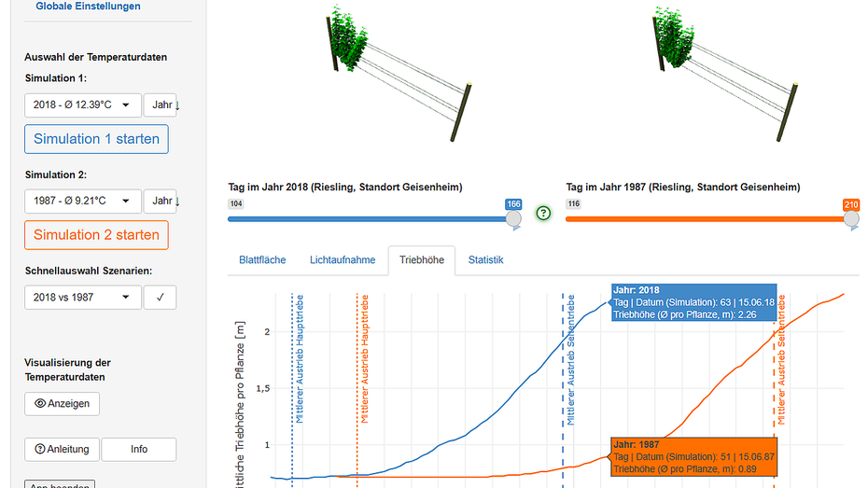
Task: Click the 104 minimum value of blue slider
Action: point(236,203)
